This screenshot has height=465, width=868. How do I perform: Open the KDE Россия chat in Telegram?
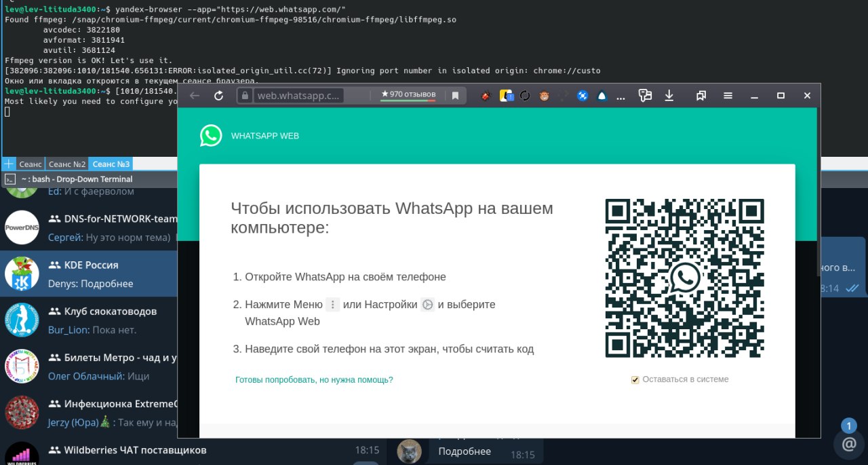click(x=89, y=274)
